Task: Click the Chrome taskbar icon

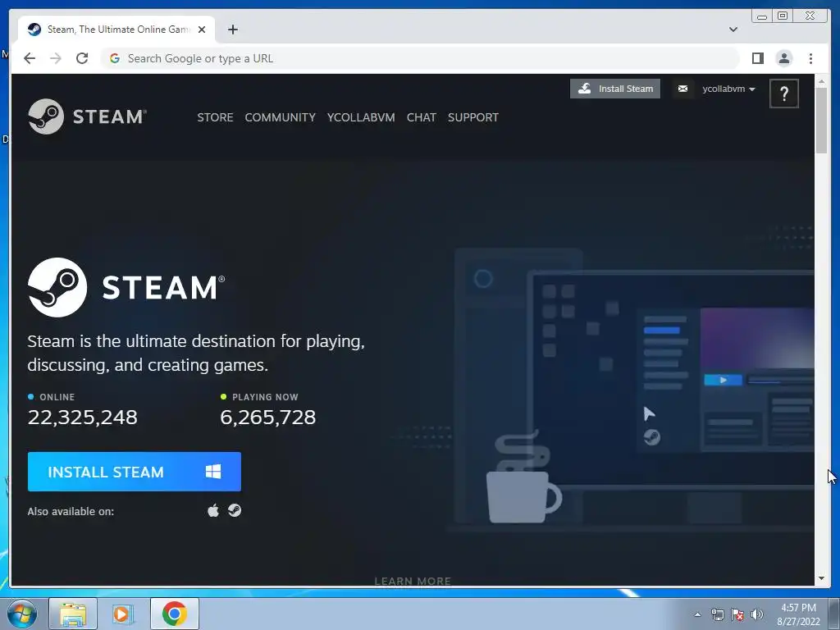Action: [175, 614]
